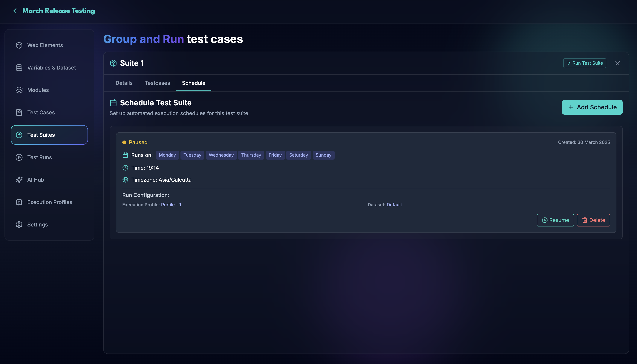Open Web Elements in the sidebar
The height and width of the screenshot is (364, 637).
(x=49, y=45)
